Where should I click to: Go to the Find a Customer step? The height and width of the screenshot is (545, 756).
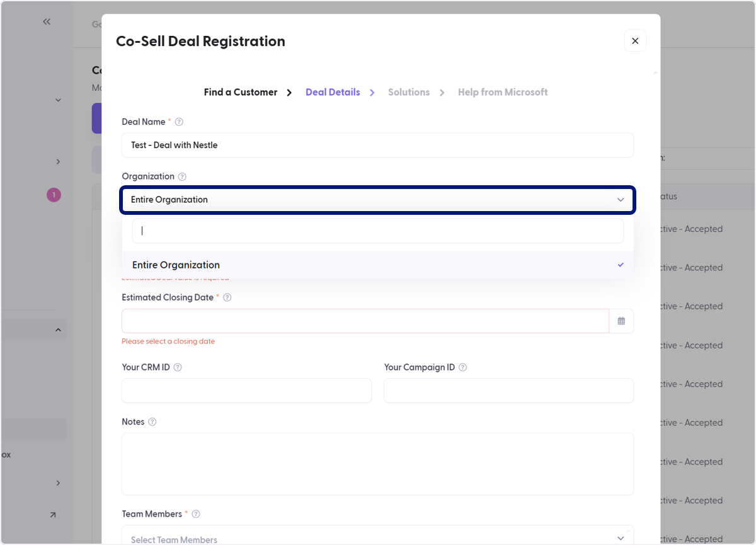(241, 92)
